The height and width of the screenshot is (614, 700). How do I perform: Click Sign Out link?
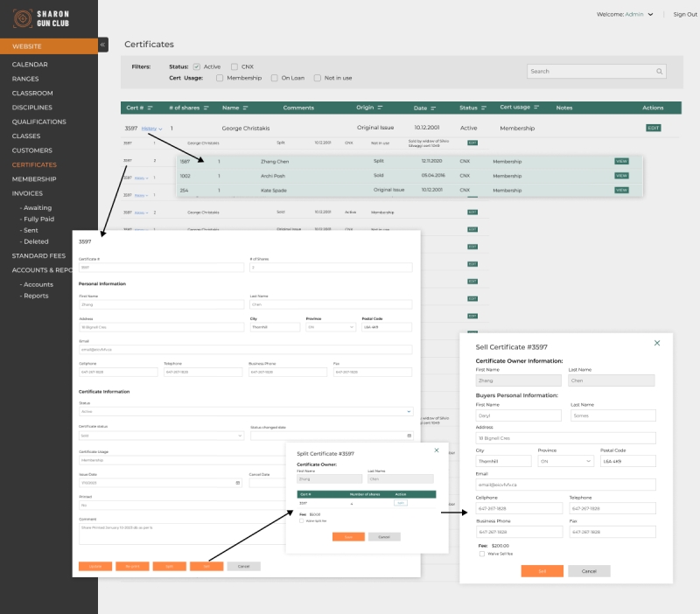pos(684,15)
